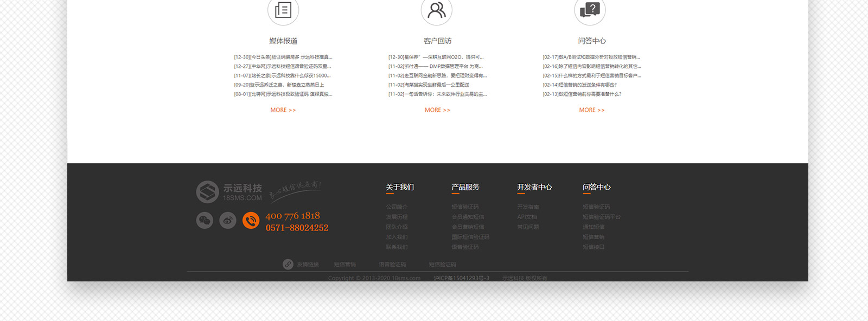Click the 问答中心 footer column heading
868x321 pixels.
pyautogui.click(x=597, y=187)
